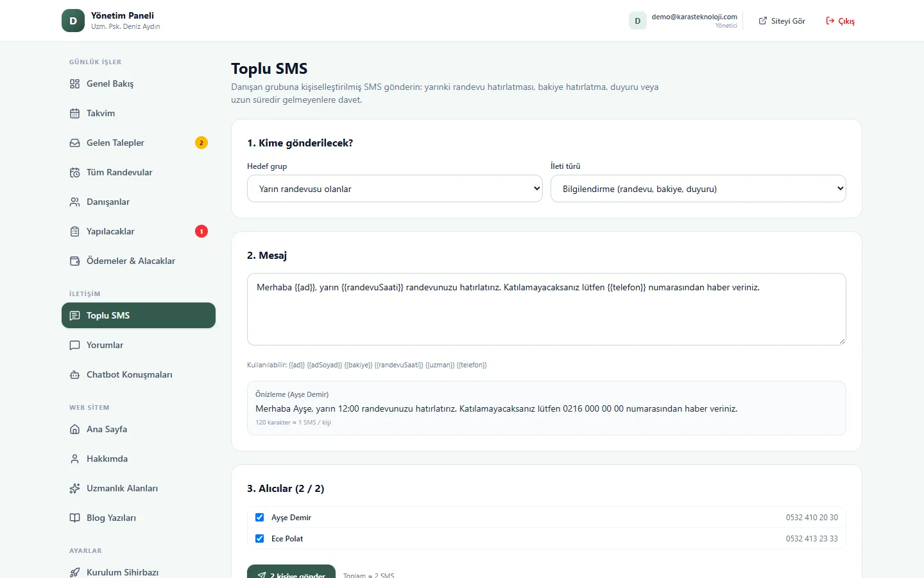Click the Önizleme (Ayşe Demir) label

[x=292, y=394]
